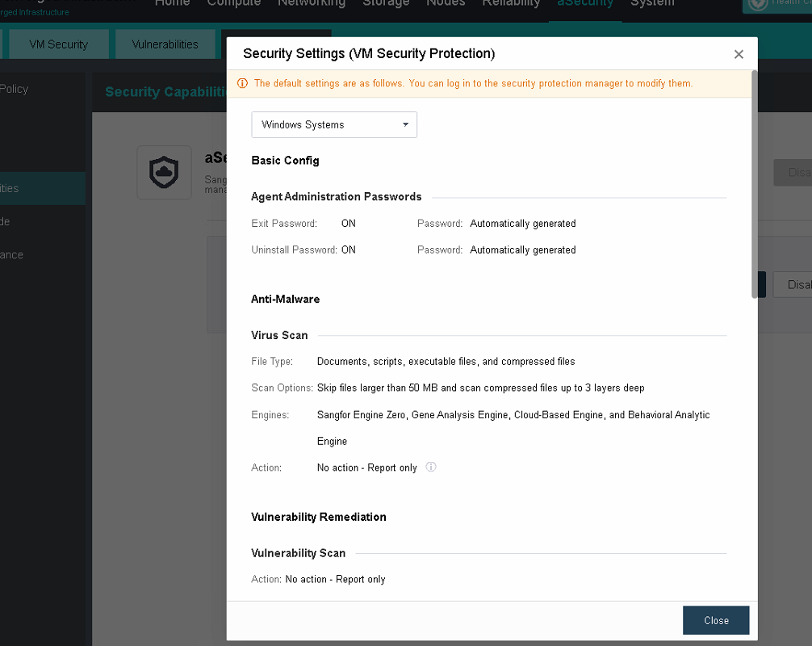812x646 pixels.
Task: Open the Windows Systems dropdown
Action: tap(334, 125)
